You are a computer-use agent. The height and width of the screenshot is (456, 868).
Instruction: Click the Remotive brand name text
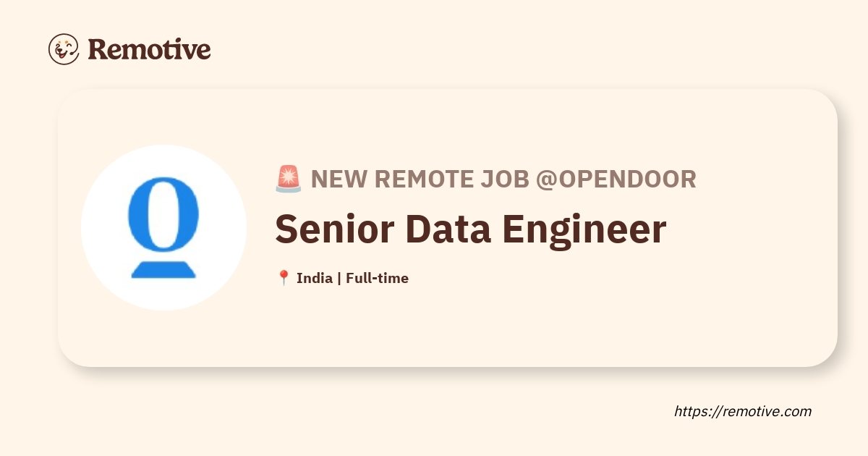149,49
